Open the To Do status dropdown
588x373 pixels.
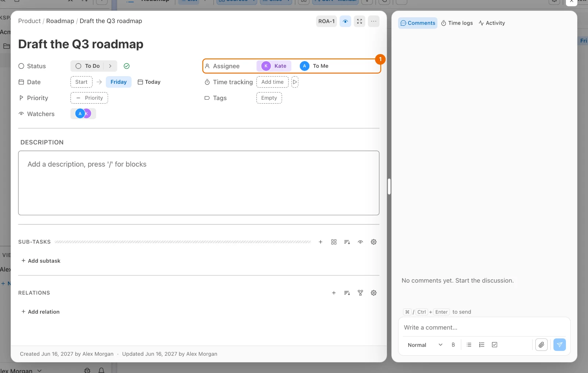(87, 66)
